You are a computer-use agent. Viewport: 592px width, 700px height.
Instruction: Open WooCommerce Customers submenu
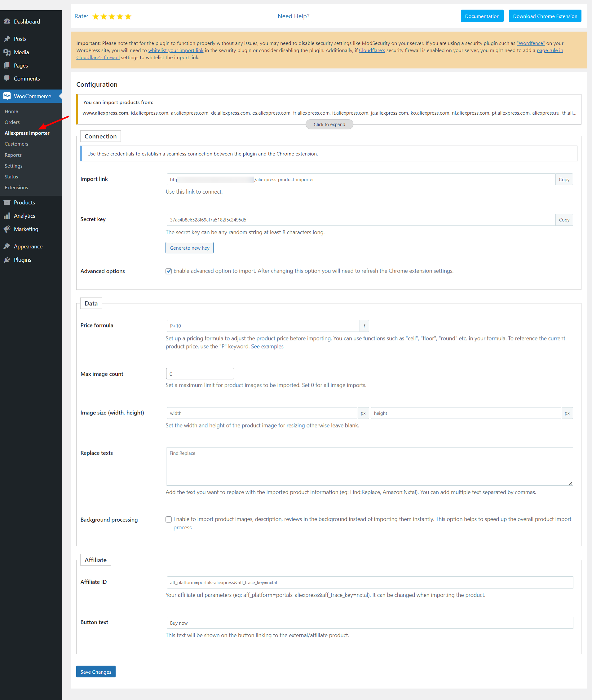tap(16, 144)
